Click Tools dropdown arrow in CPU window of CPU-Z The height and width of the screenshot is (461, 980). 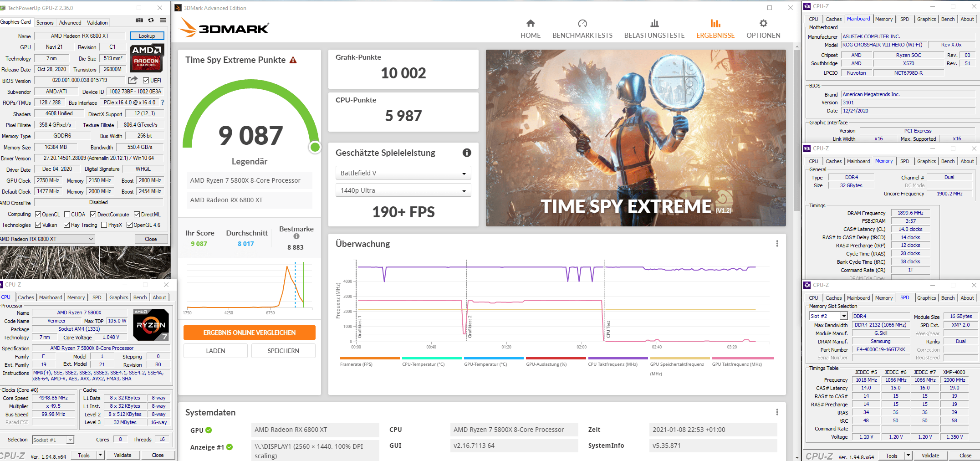(100, 455)
